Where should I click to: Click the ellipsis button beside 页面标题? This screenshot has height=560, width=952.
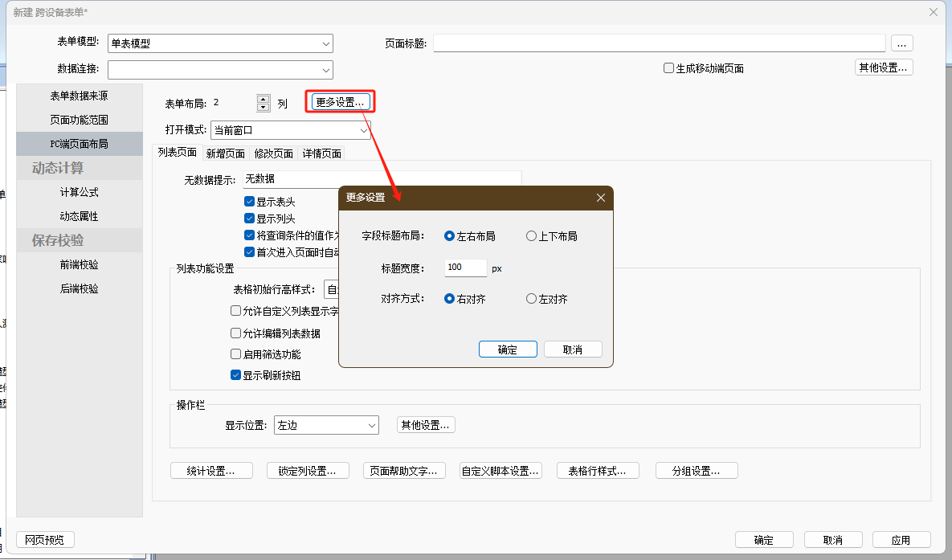click(901, 43)
